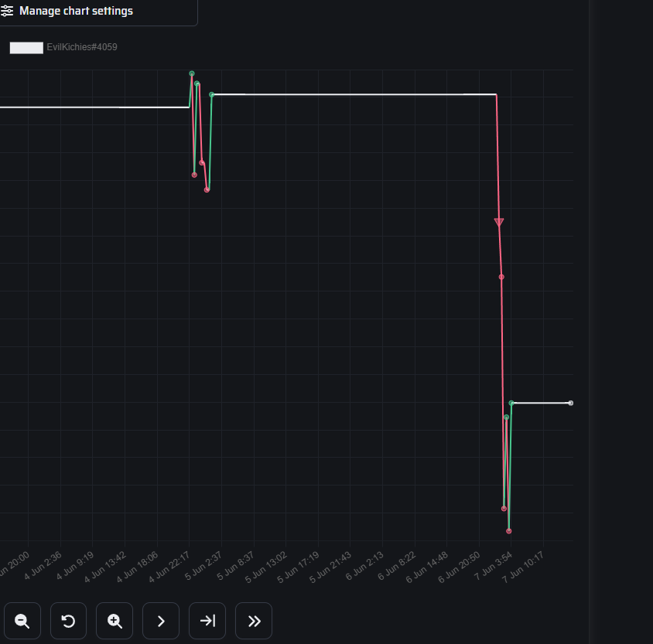Toggle the EvilKichies#4059 legend swatch

point(26,47)
